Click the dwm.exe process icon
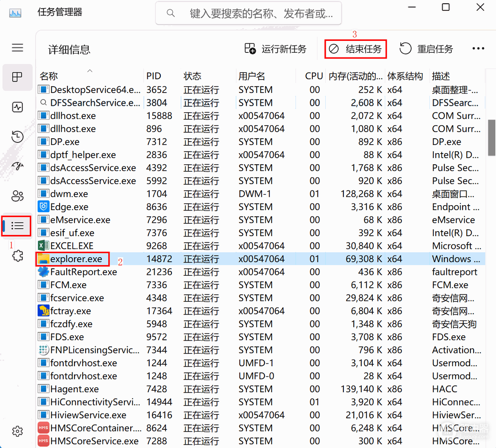496x448 pixels. [43, 194]
